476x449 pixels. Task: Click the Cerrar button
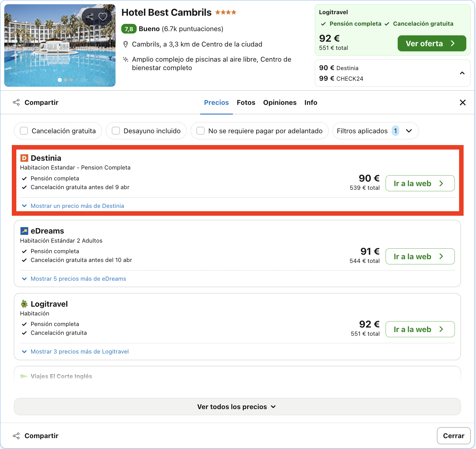[x=454, y=436]
